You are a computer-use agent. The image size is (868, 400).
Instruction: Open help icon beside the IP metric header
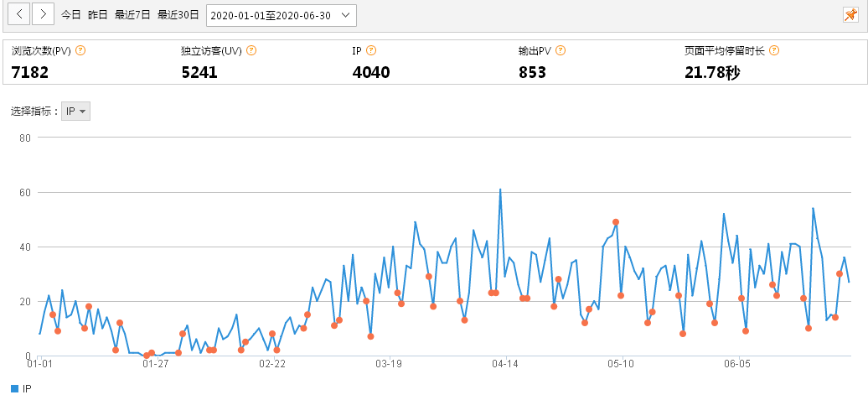pos(371,50)
